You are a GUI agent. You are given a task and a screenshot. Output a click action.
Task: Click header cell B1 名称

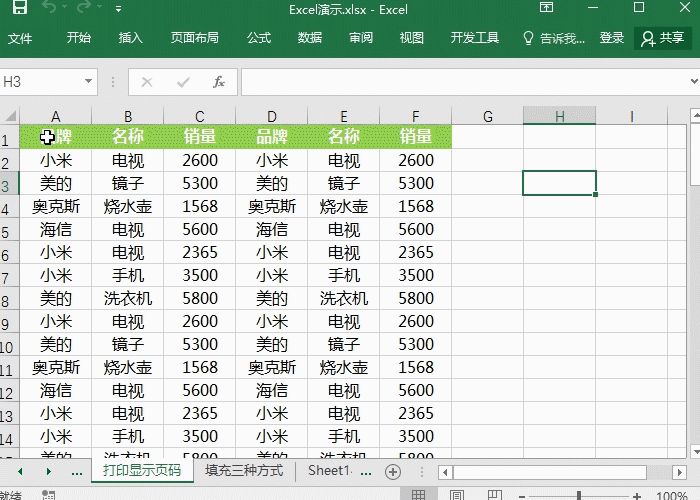pyautogui.click(x=128, y=136)
